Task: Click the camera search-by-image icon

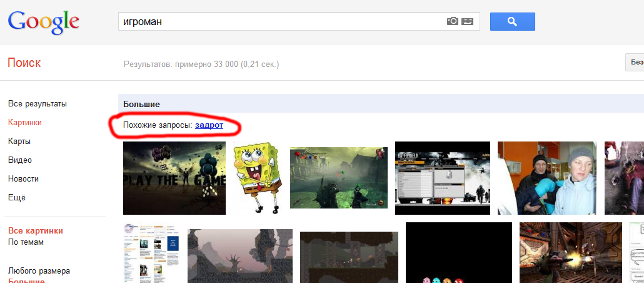Action: click(452, 21)
